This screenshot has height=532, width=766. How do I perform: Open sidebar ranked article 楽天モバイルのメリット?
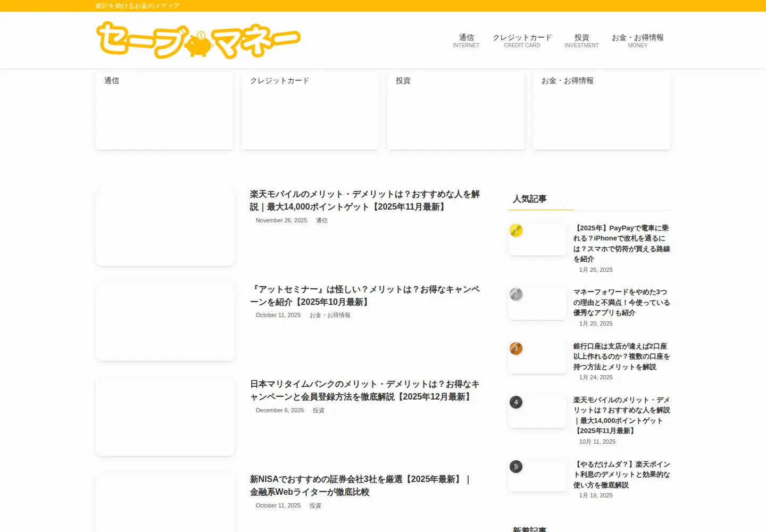pos(621,415)
